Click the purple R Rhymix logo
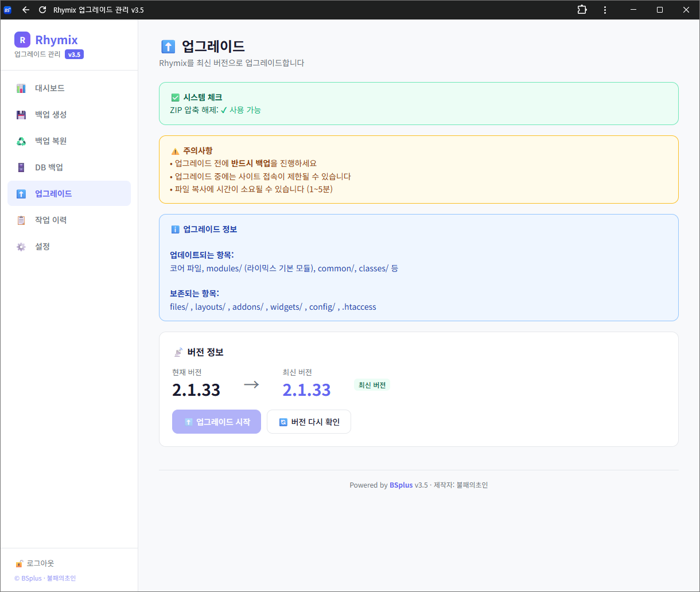 pos(22,40)
